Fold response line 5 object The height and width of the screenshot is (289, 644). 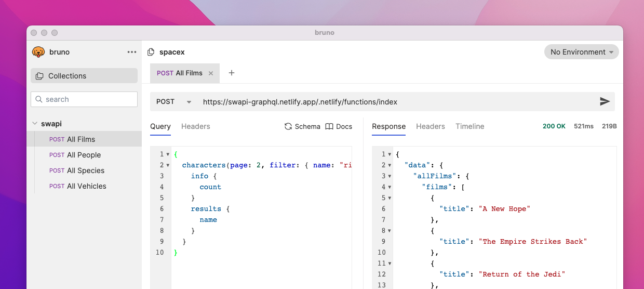390,198
